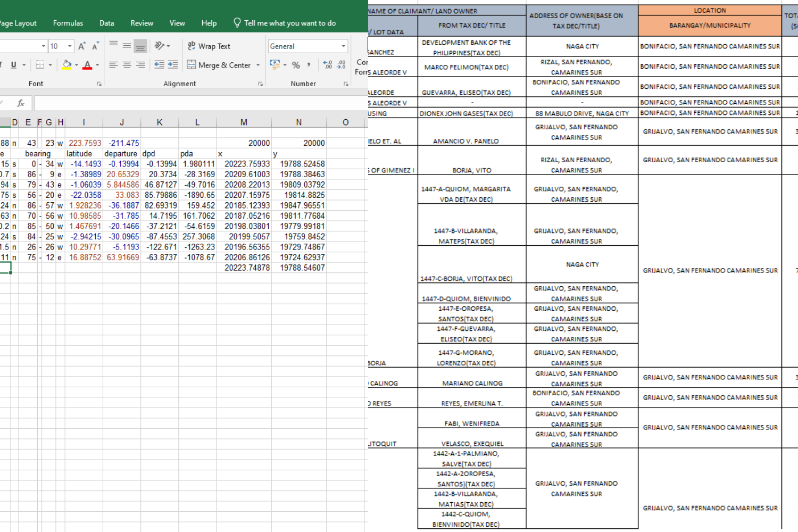Apply the percent style
Screen dimensions: 798x532
click(296, 65)
